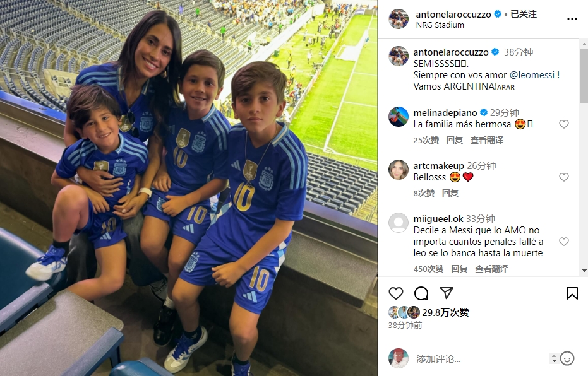The image size is (588, 376).
Task: Click the 已关注 following button
Action: 524,15
